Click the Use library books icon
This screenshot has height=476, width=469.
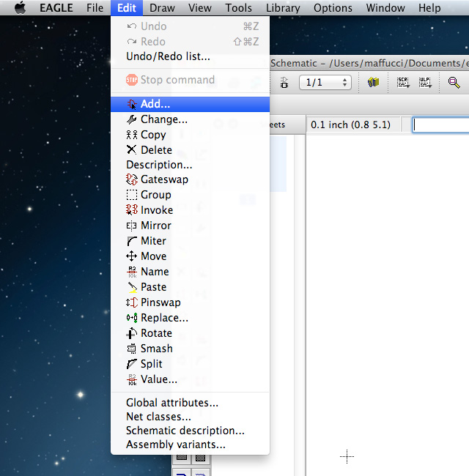point(373,83)
